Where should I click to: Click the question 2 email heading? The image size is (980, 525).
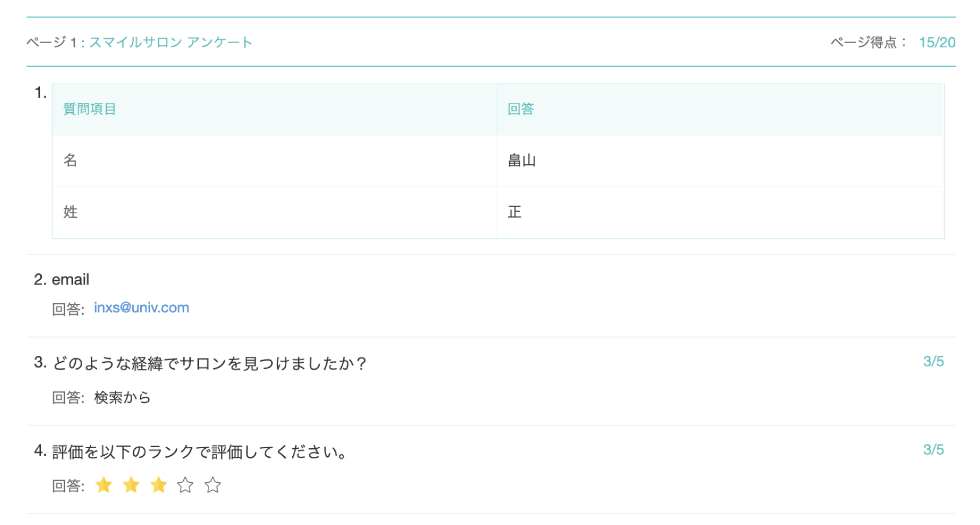(70, 280)
